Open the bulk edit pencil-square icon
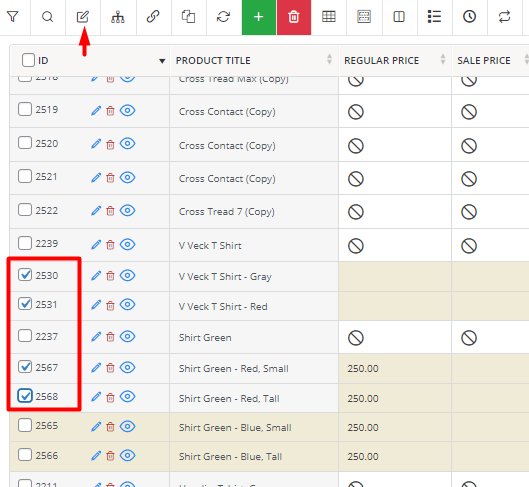529x487 pixels. [x=83, y=17]
